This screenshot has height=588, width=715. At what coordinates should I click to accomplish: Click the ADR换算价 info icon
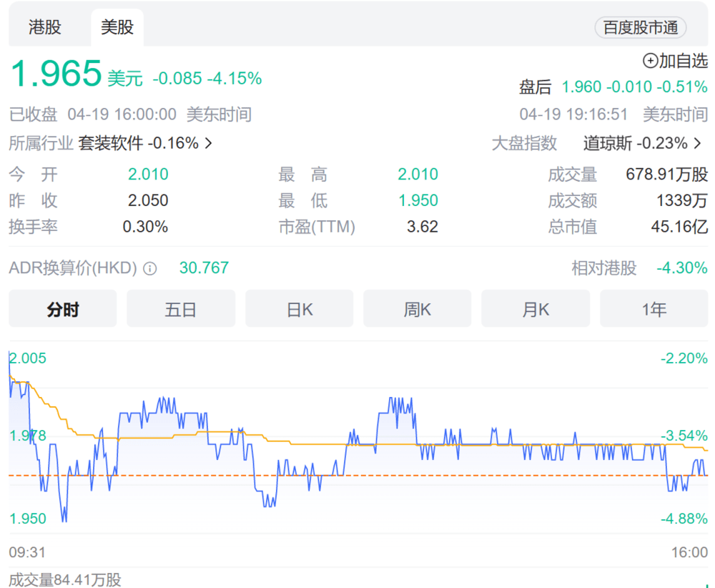click(150, 269)
